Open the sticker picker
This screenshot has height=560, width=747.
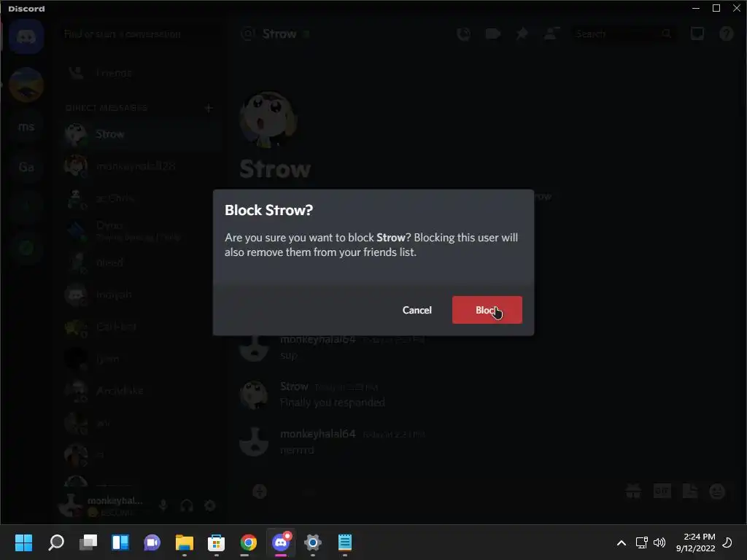[690, 491]
